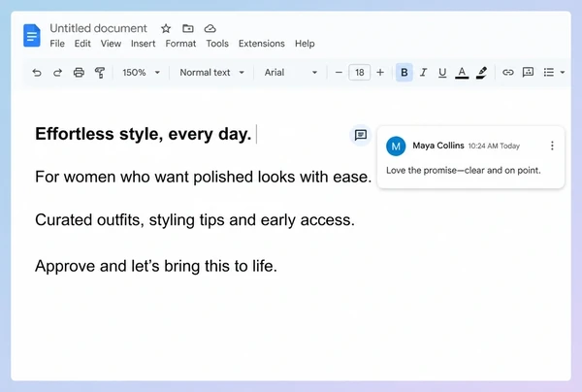Click the move to folder icon
Screen dimensions: 582x392
pyautogui.click(x=188, y=28)
